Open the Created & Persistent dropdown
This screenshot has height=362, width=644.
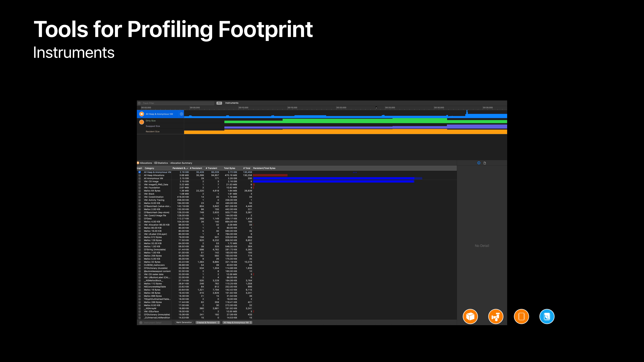point(208,323)
